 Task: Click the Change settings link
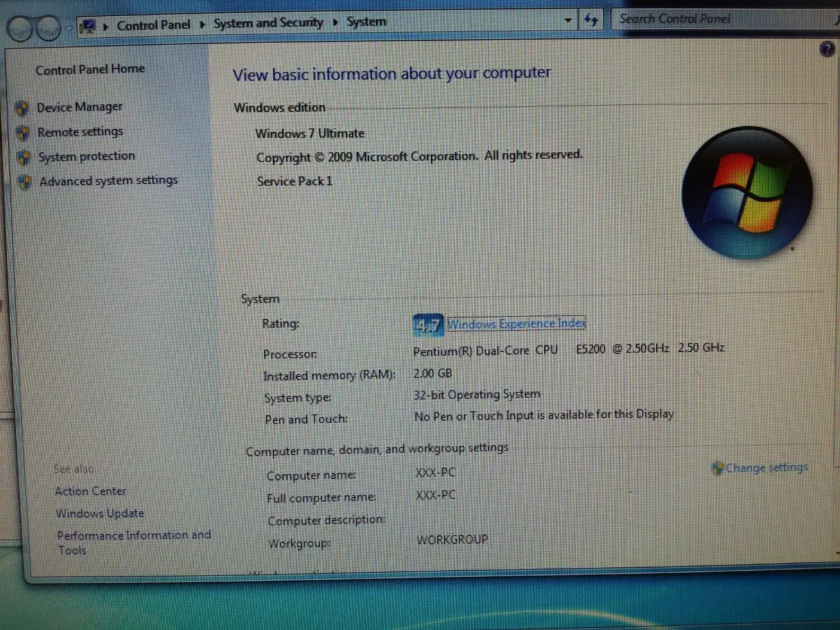[766, 468]
